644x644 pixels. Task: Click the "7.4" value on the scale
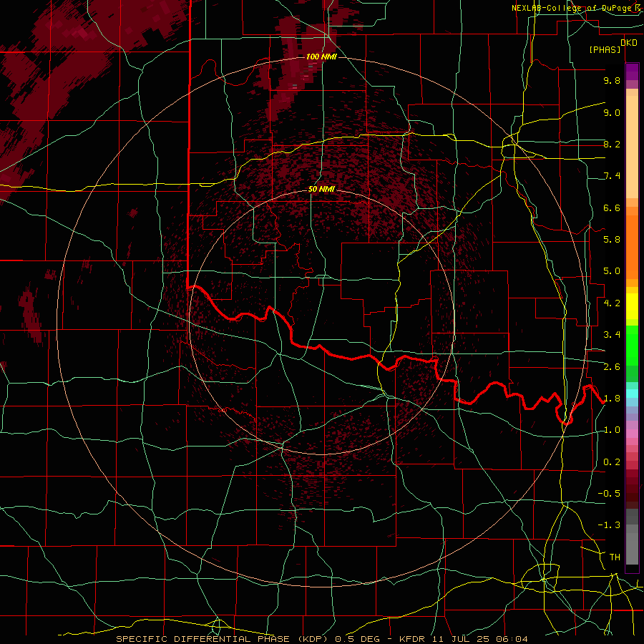(x=612, y=176)
